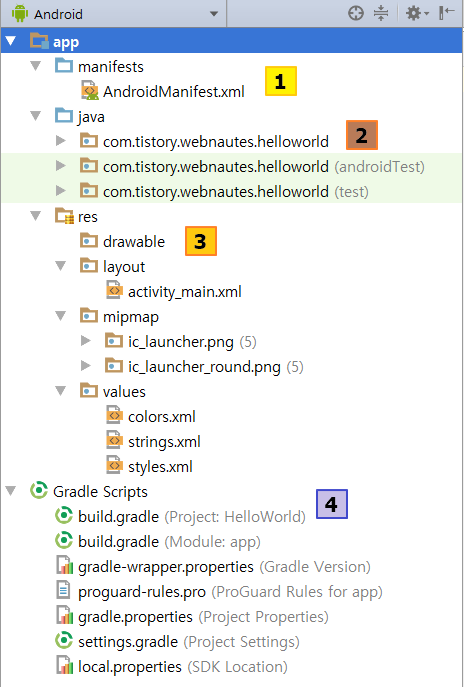Collapse the app module node
The image size is (464, 687).
11,41
